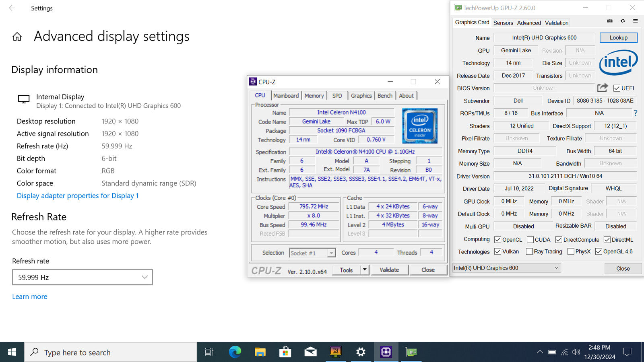Open the Validation tab in GPU-Z
Screen dimensions: 644x362
[557, 23]
